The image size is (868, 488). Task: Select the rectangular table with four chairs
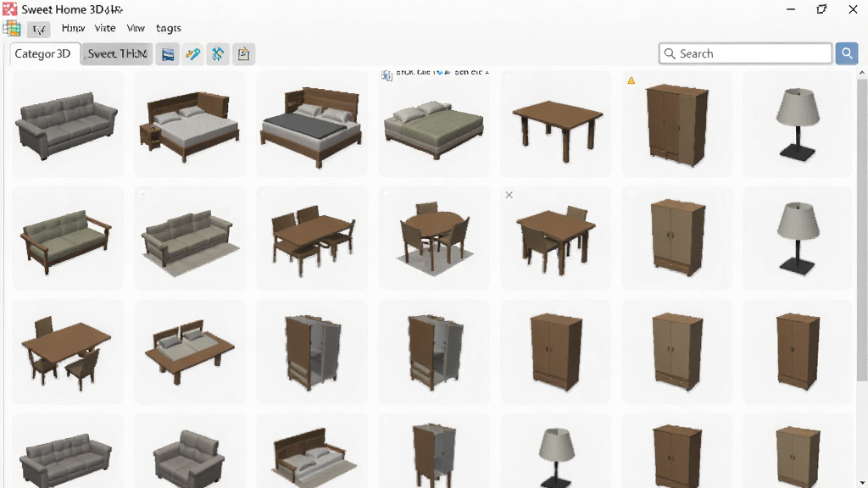312,238
